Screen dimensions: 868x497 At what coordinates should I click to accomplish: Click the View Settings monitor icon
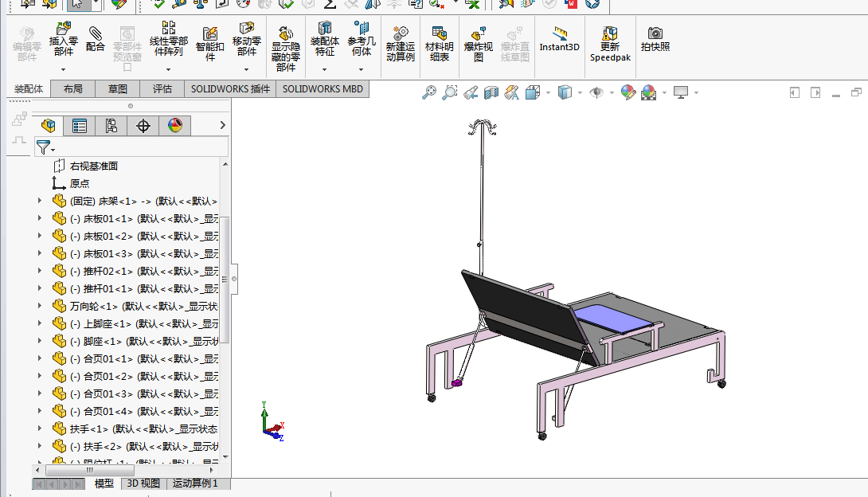click(680, 92)
